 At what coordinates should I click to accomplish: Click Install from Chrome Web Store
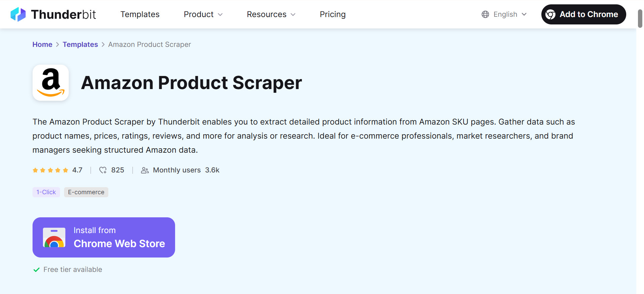coord(104,237)
